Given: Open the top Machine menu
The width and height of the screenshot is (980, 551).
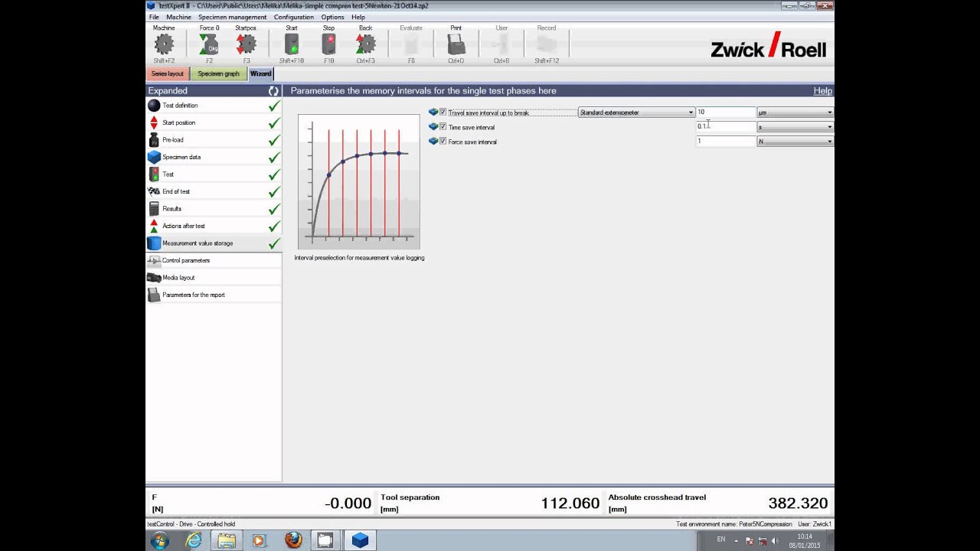Looking at the screenshot, I should click(178, 17).
